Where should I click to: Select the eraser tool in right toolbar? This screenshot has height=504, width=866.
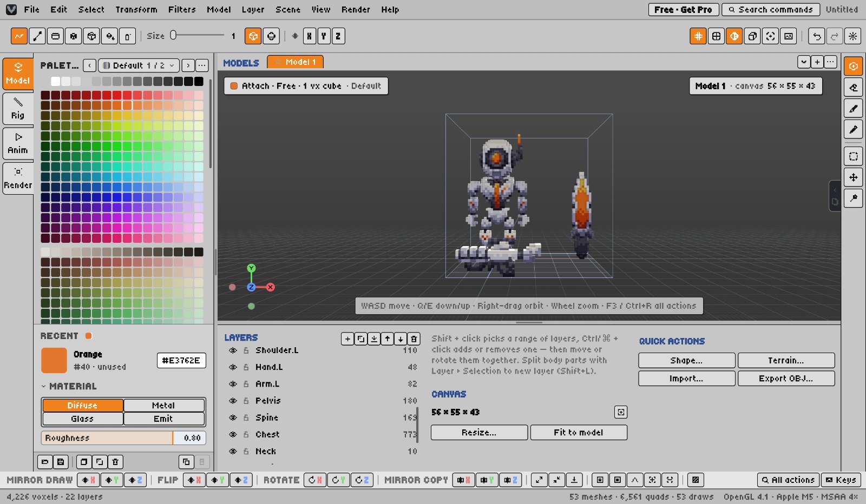click(854, 87)
